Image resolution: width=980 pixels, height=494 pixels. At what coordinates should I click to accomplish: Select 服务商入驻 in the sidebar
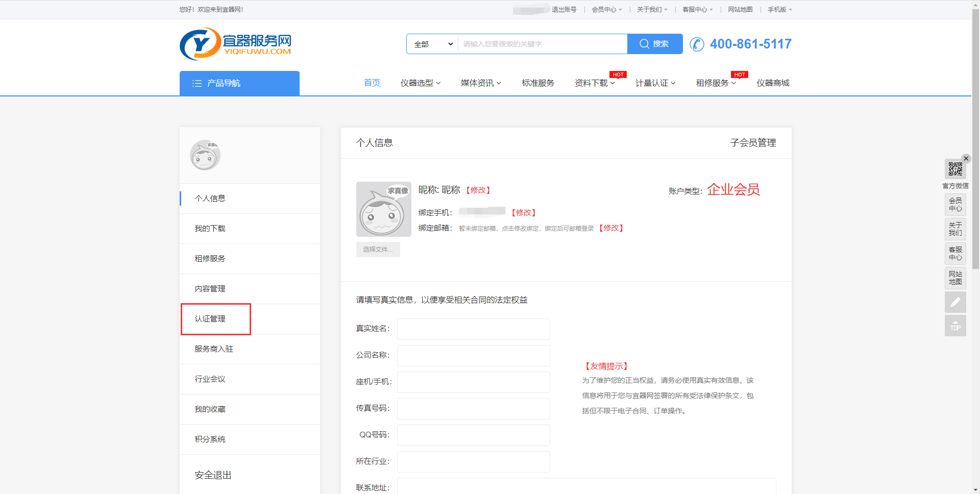click(250, 349)
